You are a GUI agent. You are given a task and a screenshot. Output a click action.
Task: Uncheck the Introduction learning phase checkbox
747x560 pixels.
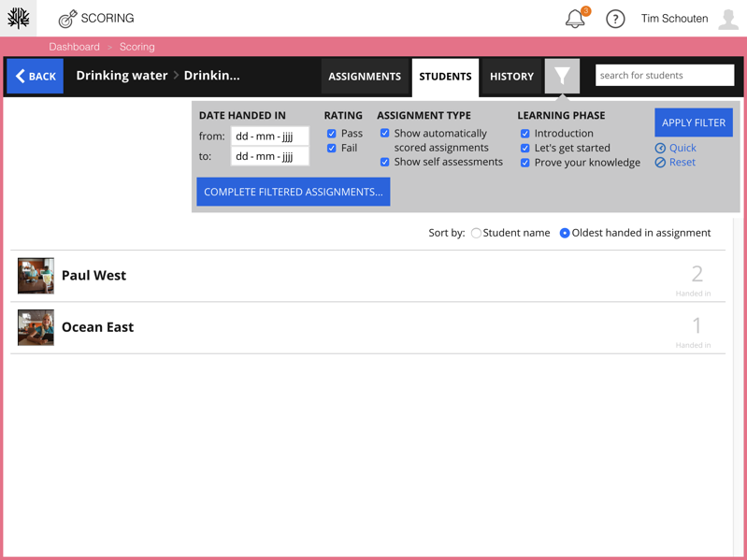click(525, 134)
